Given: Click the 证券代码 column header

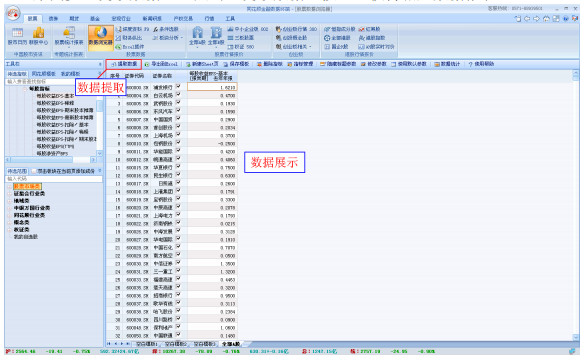Looking at the screenshot, I should [x=134, y=76].
